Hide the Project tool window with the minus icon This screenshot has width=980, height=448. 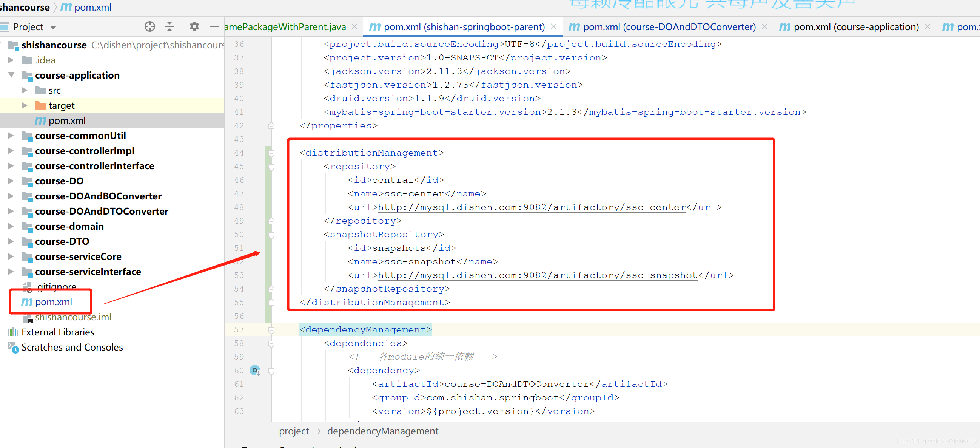[214, 27]
